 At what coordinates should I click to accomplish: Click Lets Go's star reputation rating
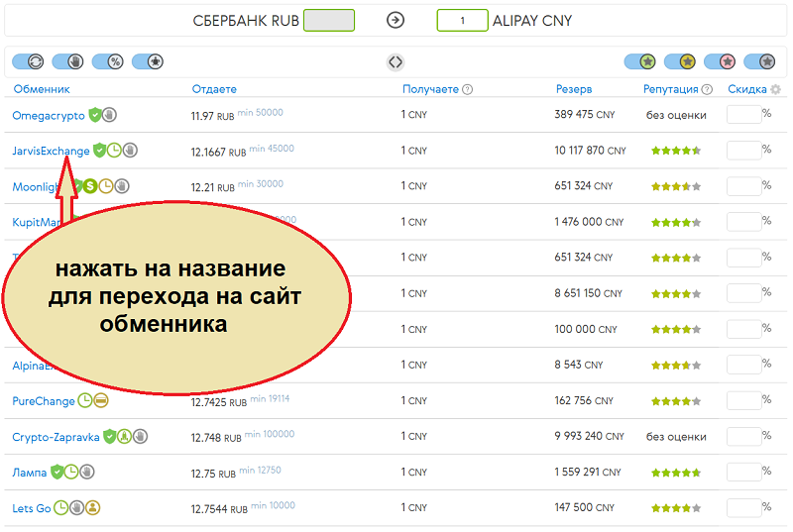click(x=676, y=508)
